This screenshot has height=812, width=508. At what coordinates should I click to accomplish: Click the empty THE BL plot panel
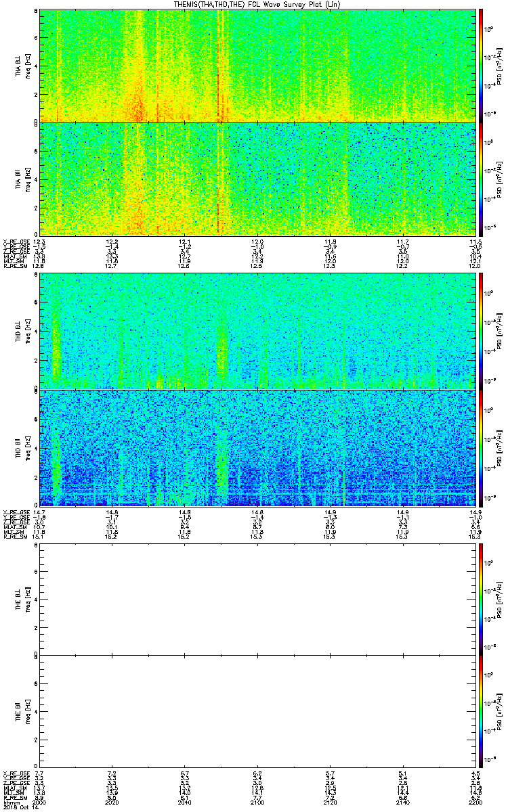(256, 598)
